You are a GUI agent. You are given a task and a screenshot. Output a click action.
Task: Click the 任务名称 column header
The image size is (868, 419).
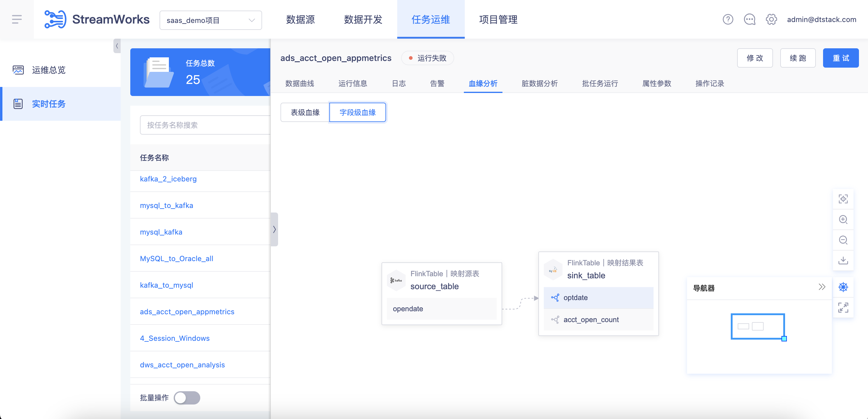click(154, 158)
